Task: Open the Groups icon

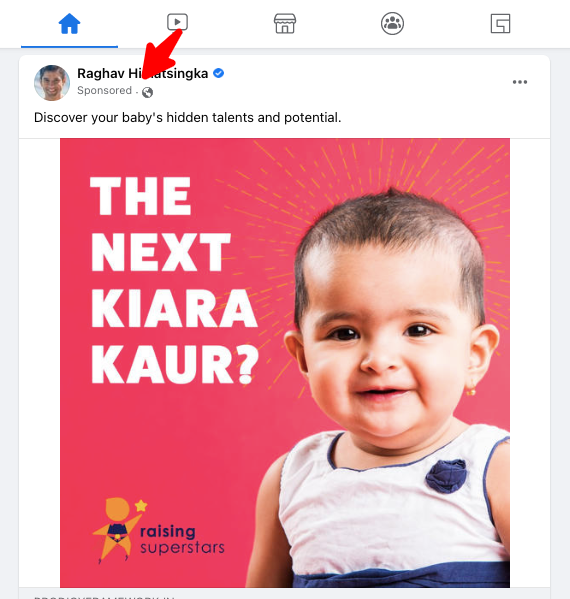Action: pos(392,24)
